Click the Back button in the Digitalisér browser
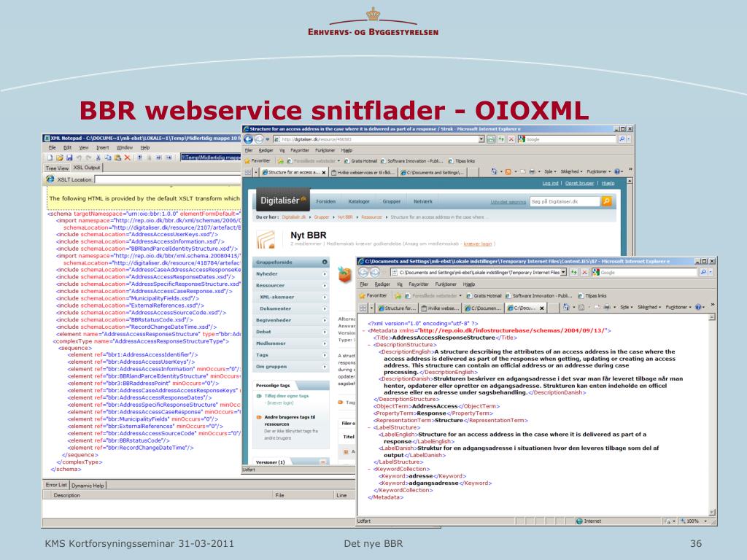This screenshot has height=560, width=747. 248,139
